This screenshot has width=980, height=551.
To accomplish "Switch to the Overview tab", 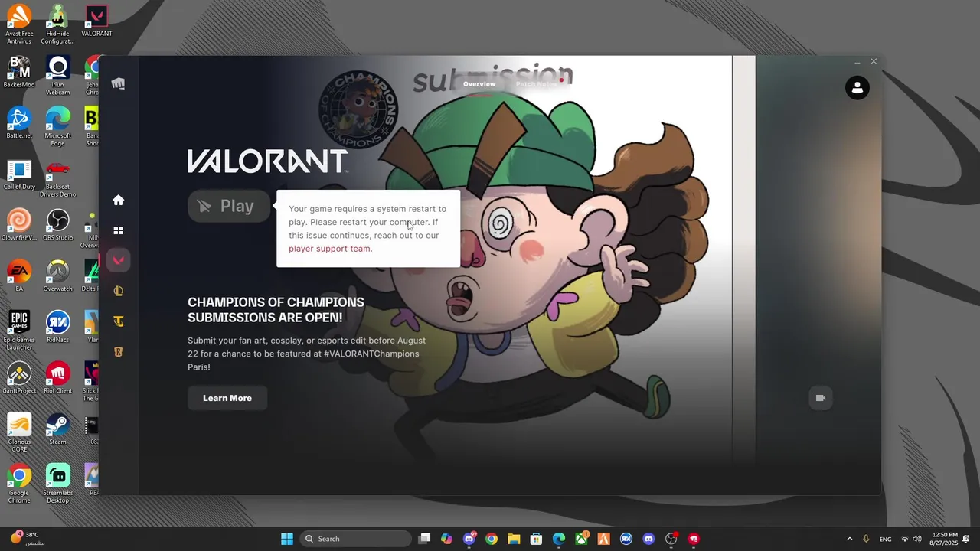I will pos(479,84).
